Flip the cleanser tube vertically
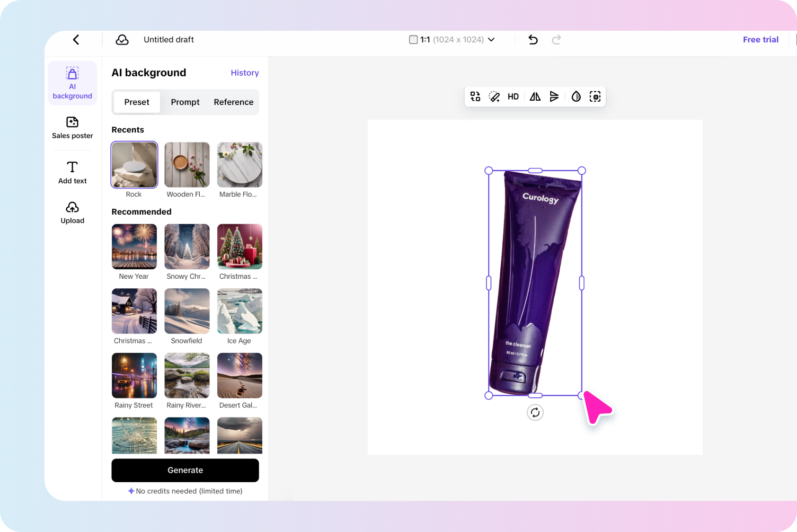The width and height of the screenshot is (797, 532). 555,96
